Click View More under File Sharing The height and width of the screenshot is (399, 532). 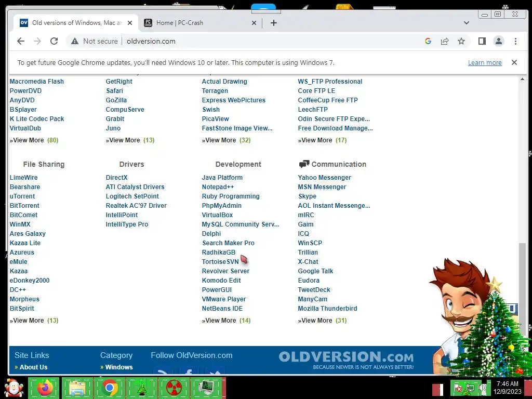(34, 320)
